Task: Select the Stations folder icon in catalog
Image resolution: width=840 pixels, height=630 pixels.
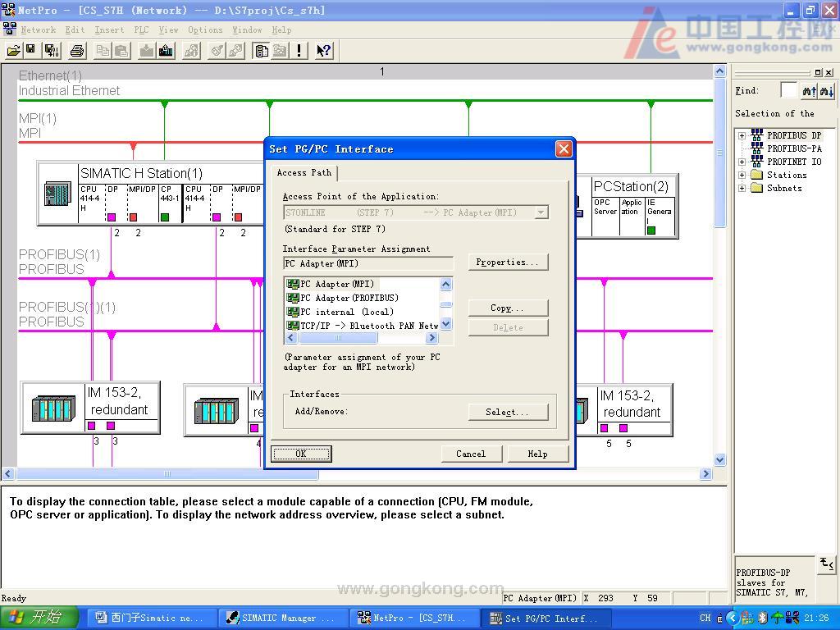Action: 756,175
